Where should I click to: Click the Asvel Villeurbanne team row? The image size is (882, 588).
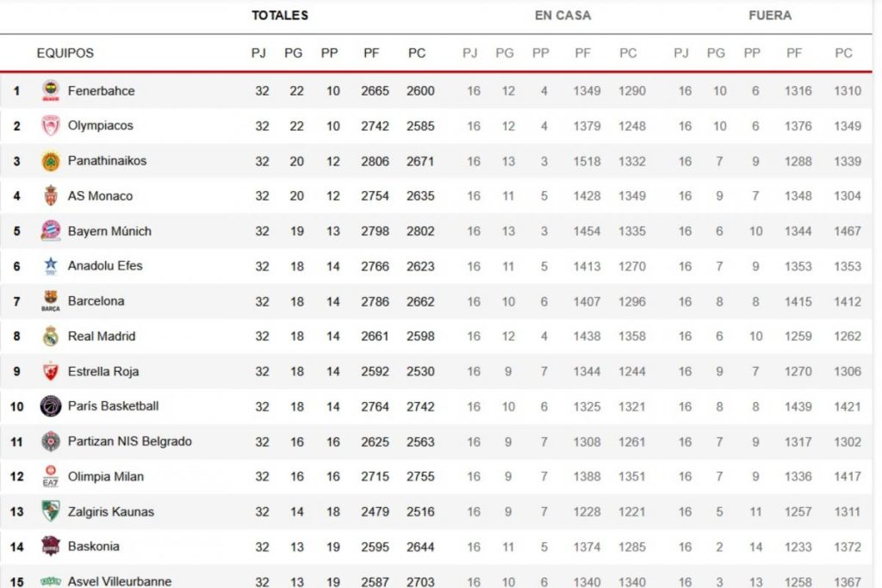click(436, 579)
